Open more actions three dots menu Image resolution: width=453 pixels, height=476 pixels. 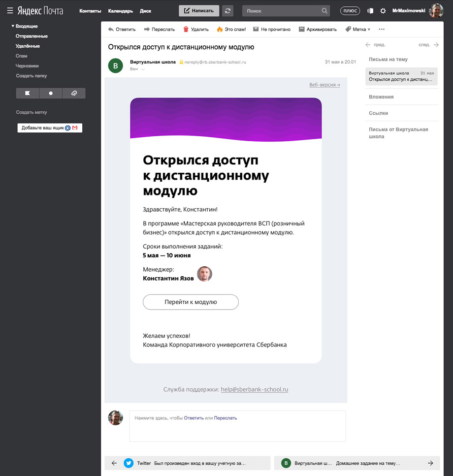coord(382,30)
